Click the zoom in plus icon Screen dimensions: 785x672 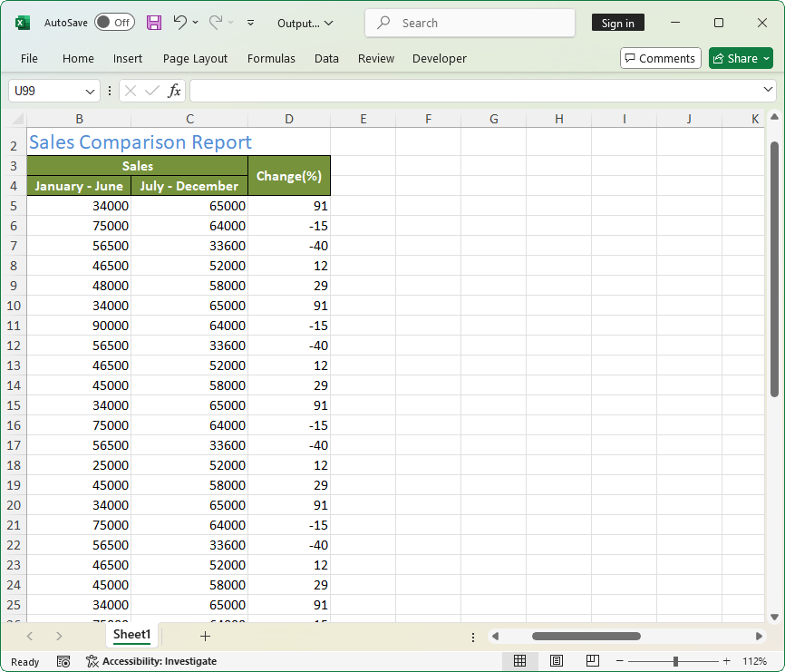[726, 661]
